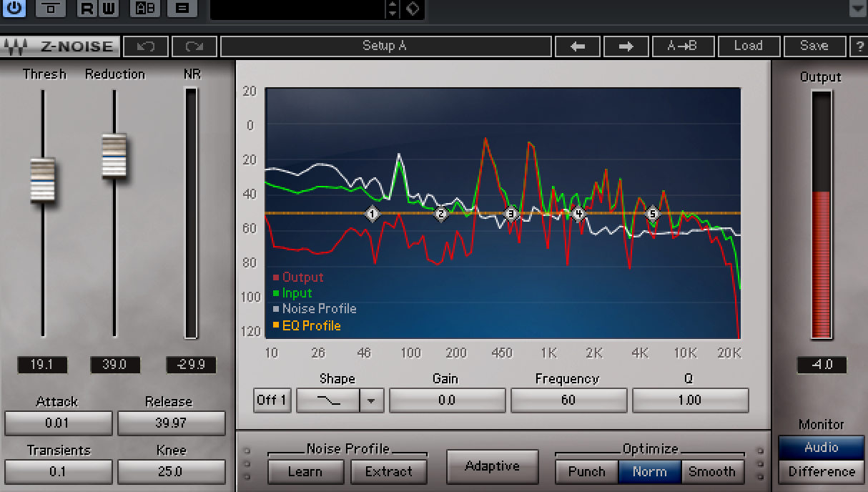
Task: Click the Noise Profile legend entry
Action: (315, 309)
